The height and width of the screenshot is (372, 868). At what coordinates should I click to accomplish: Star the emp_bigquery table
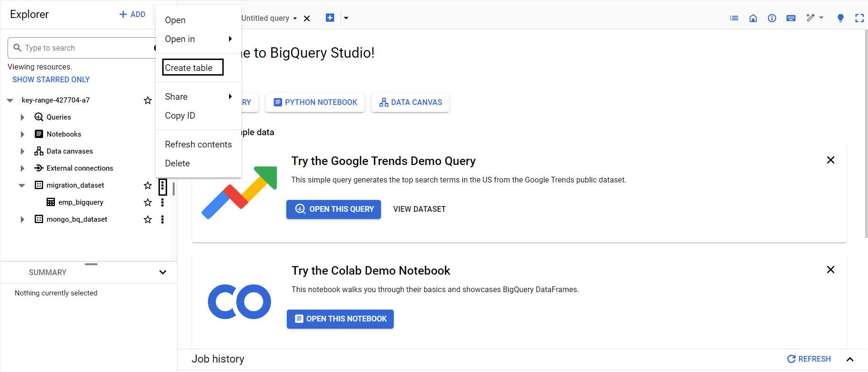point(148,202)
